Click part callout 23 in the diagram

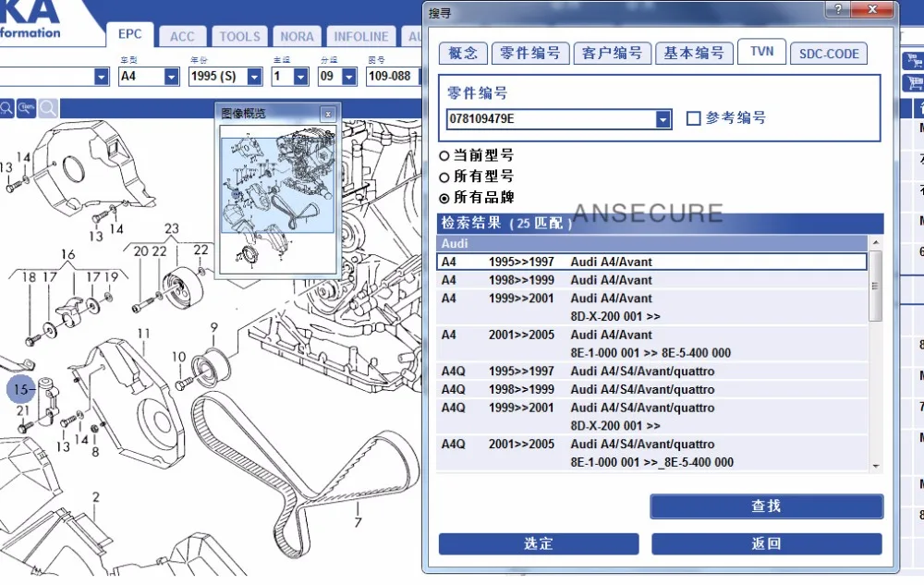(172, 228)
